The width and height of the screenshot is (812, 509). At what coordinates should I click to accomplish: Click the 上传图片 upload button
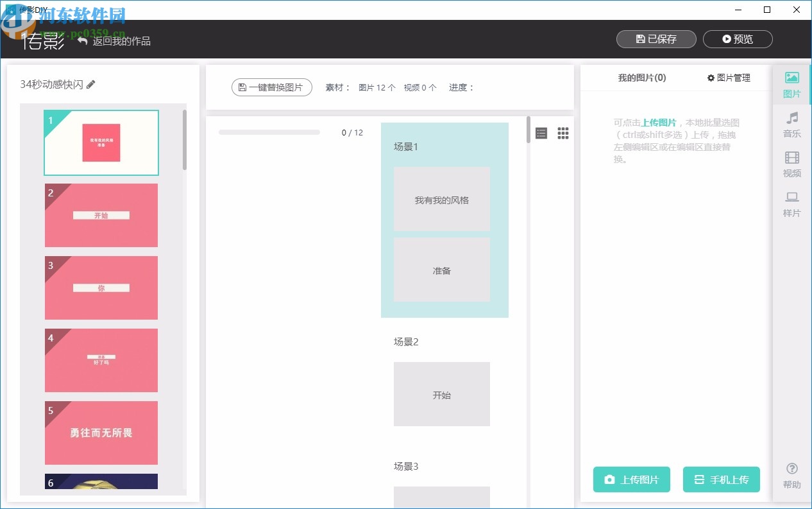click(631, 479)
